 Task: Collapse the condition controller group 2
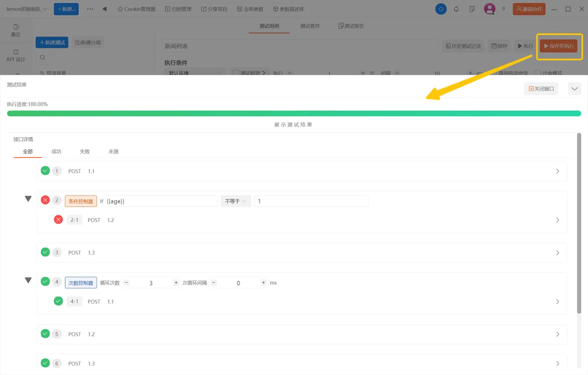(x=28, y=199)
